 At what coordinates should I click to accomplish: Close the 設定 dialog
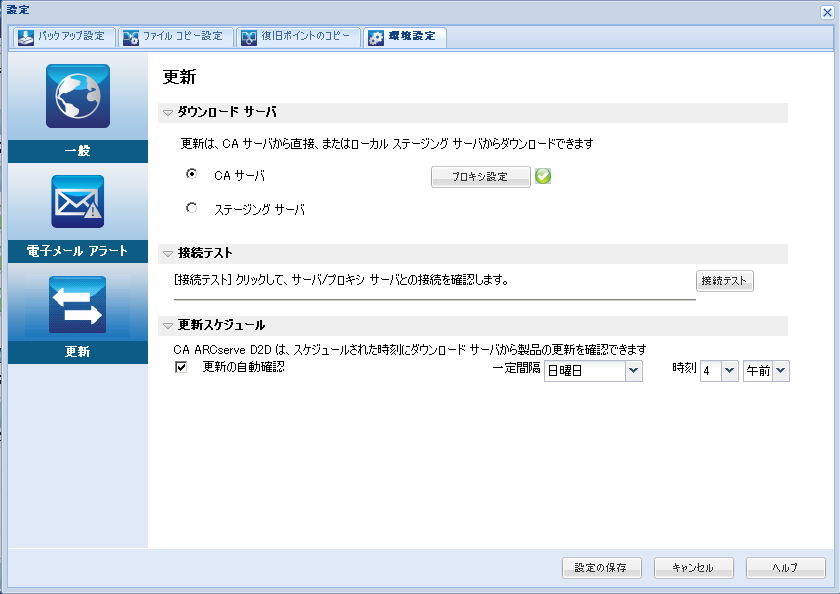(827, 12)
